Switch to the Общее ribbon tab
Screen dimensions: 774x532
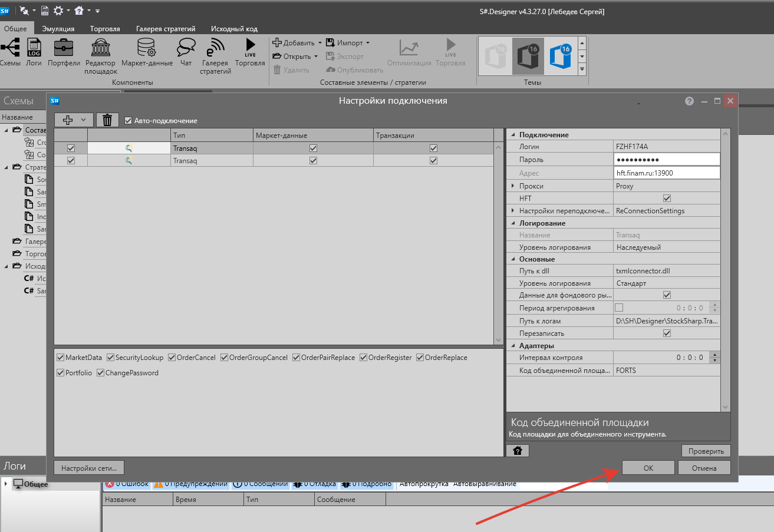pos(17,28)
